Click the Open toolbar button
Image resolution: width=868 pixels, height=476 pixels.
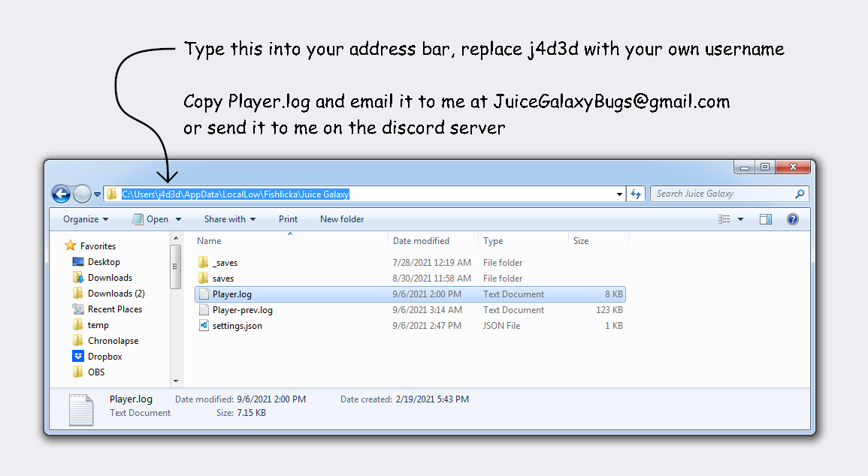tap(150, 219)
